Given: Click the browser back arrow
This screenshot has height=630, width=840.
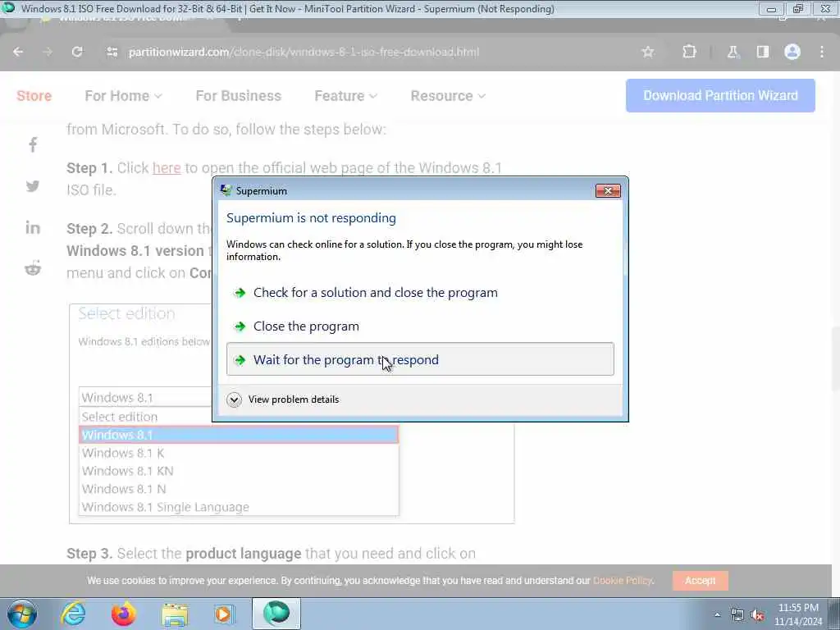Looking at the screenshot, I should tap(18, 52).
